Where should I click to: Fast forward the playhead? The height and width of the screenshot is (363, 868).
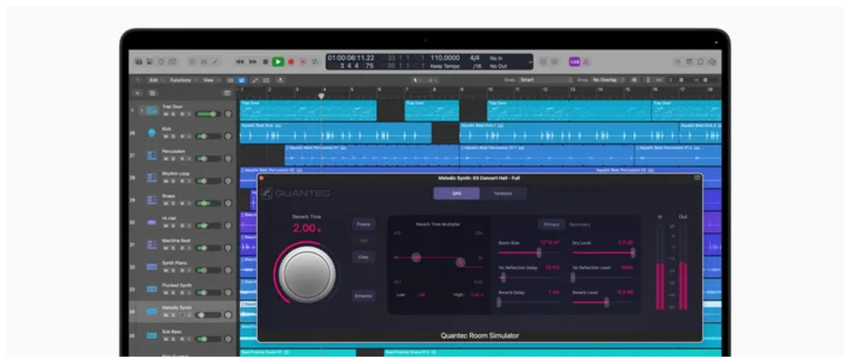point(253,62)
